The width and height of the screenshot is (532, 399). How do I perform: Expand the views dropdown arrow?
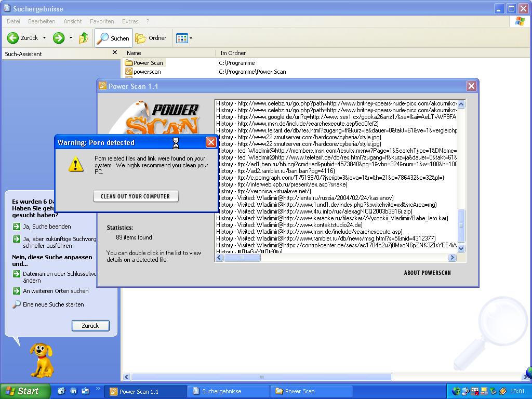click(191, 38)
